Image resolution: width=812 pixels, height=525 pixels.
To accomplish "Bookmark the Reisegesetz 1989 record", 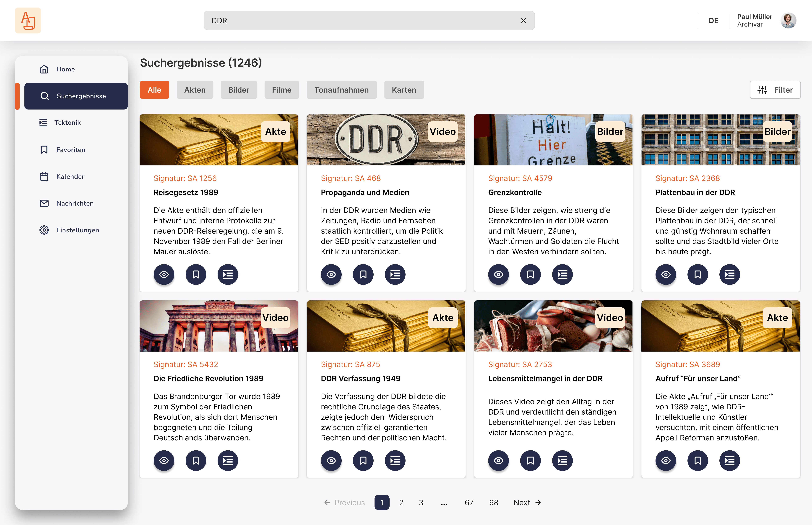I will click(x=196, y=274).
